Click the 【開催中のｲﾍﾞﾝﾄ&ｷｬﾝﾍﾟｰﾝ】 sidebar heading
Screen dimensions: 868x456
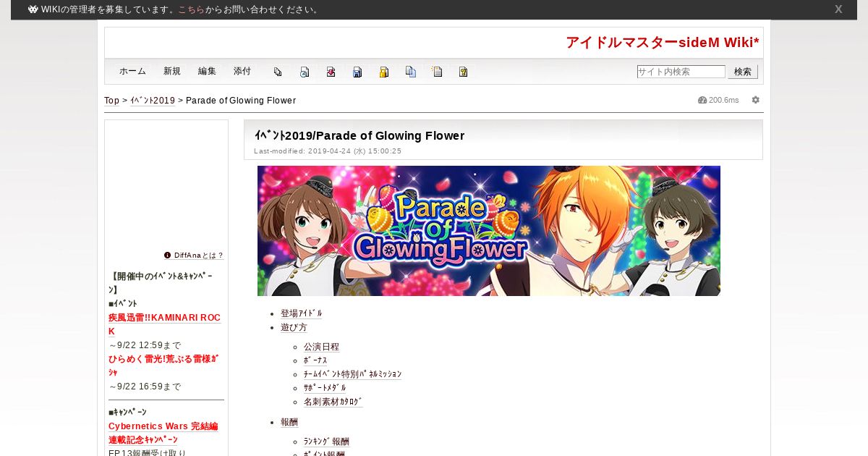pos(161,283)
